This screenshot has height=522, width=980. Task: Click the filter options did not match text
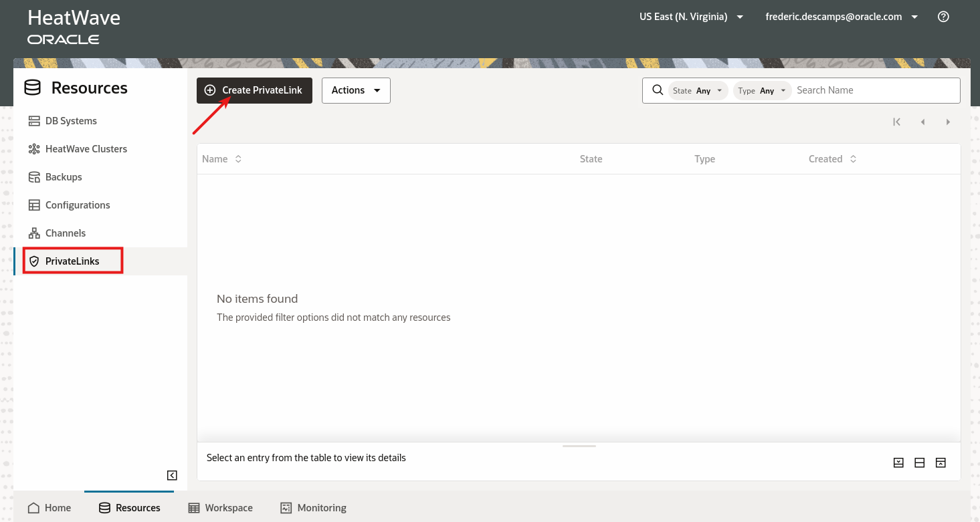click(x=334, y=317)
